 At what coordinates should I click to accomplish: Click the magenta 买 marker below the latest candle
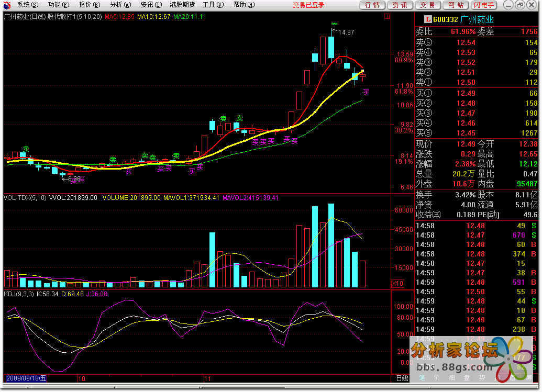(x=366, y=92)
